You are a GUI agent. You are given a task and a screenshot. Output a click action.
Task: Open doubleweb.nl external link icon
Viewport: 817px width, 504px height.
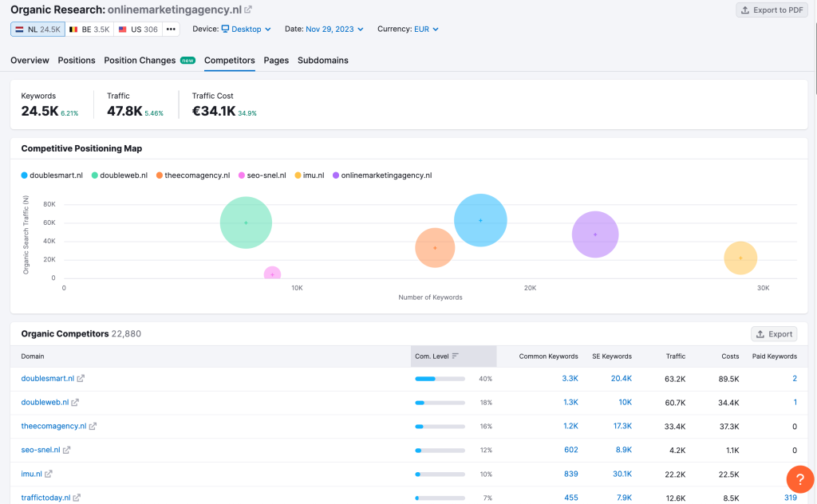point(75,403)
